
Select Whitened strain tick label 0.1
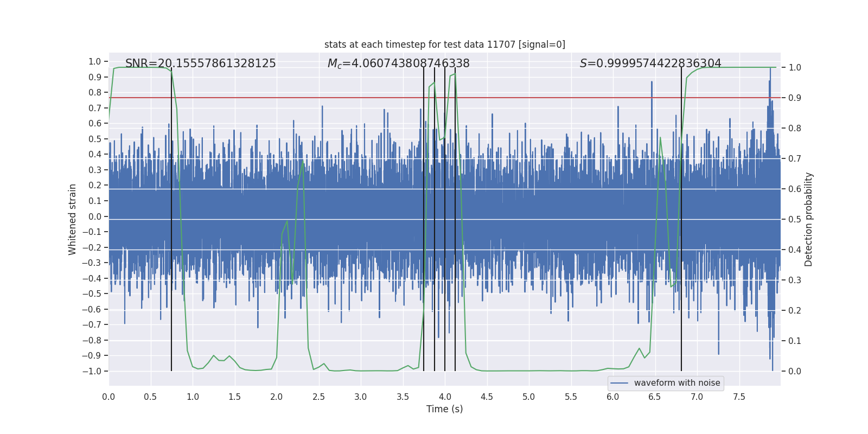click(x=95, y=201)
